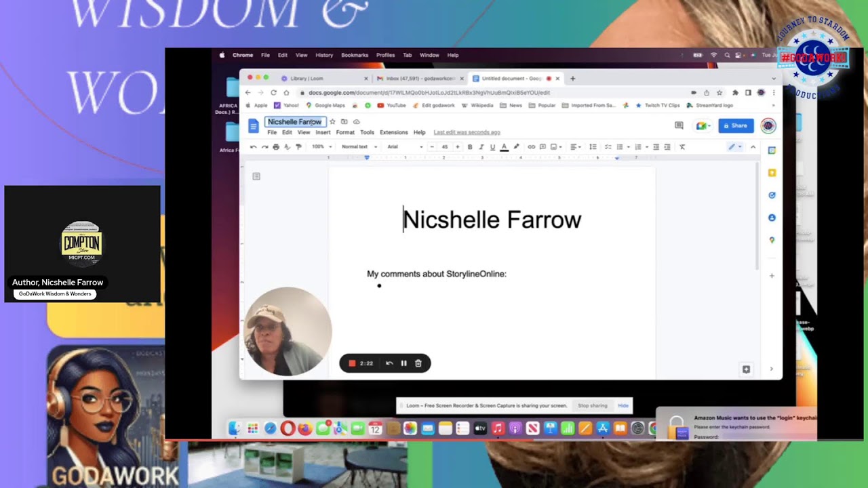
Task: Open a new Chrome tab
Action: click(x=572, y=79)
